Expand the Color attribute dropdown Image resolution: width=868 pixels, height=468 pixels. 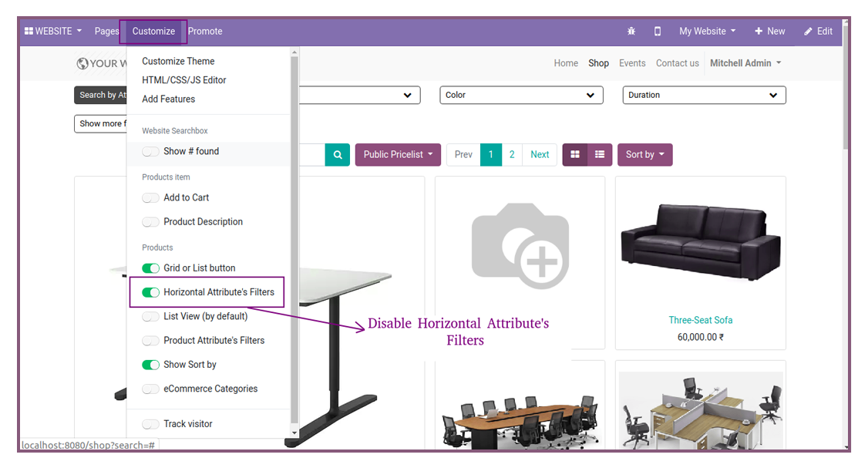click(521, 95)
